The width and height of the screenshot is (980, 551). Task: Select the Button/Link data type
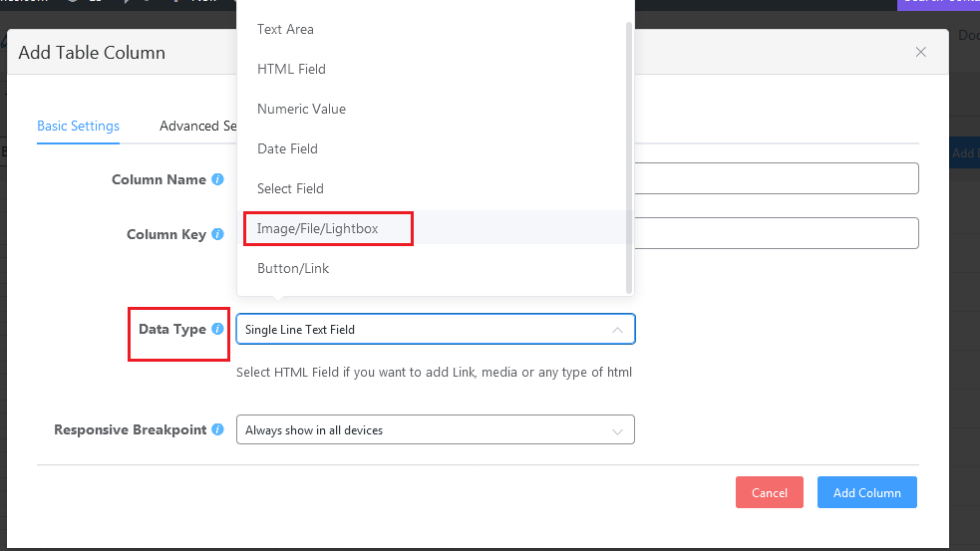tap(293, 268)
